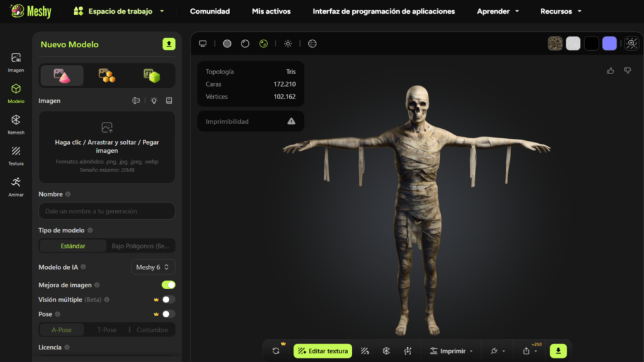Click the list icon in Imagen header
644x362 pixels.
pos(169,101)
